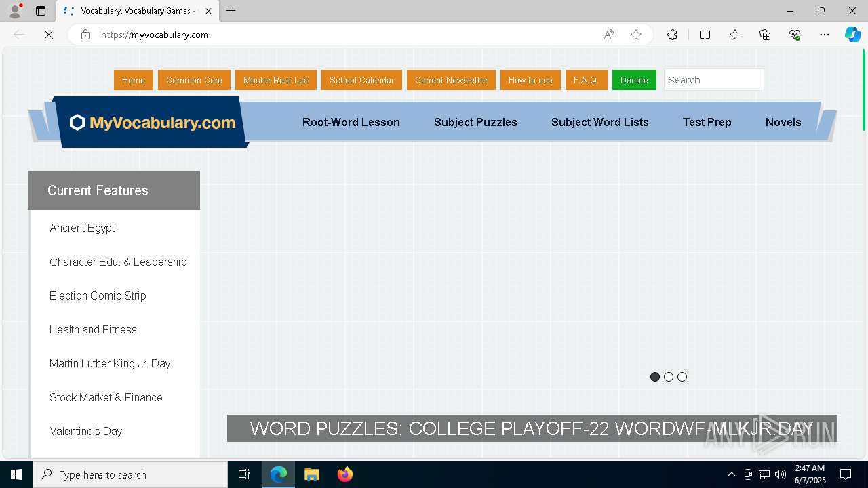This screenshot has width=868, height=488.
Task: Open the taskbar clock and date
Action: [810, 474]
